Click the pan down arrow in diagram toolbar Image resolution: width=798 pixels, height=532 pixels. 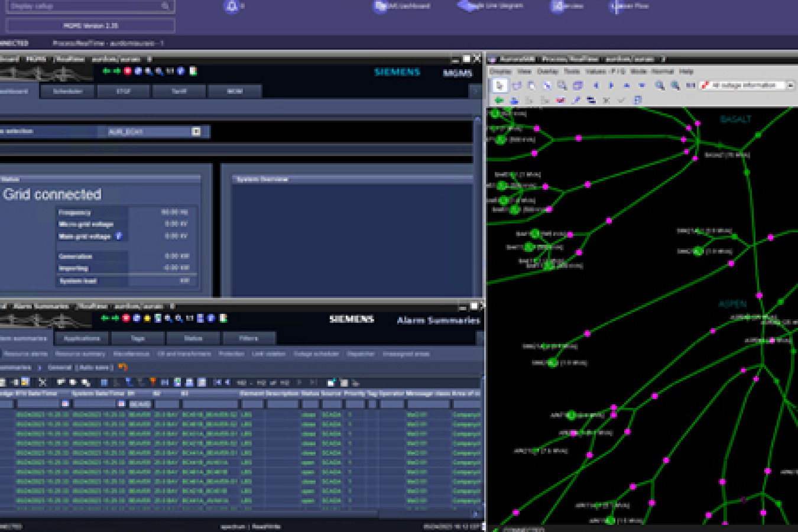click(x=641, y=86)
